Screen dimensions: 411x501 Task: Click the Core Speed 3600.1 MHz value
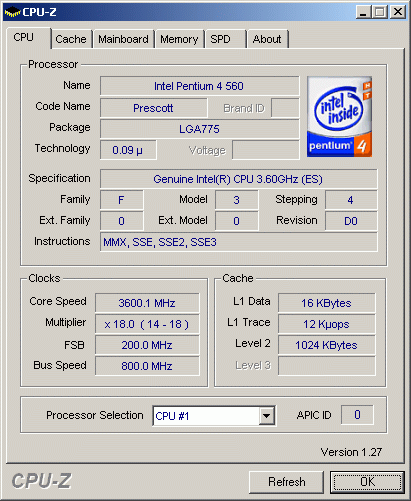point(147,303)
